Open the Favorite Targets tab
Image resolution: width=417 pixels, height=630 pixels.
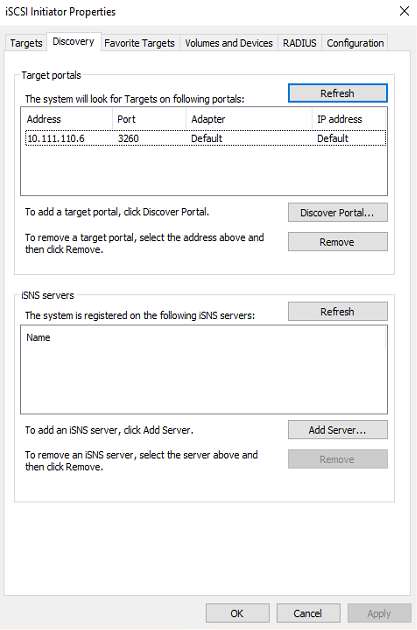pyautogui.click(x=139, y=43)
